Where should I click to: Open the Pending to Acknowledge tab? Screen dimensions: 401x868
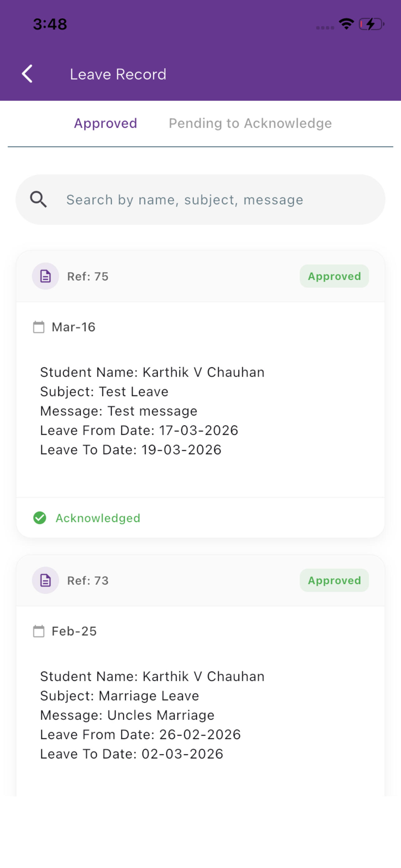(x=250, y=123)
